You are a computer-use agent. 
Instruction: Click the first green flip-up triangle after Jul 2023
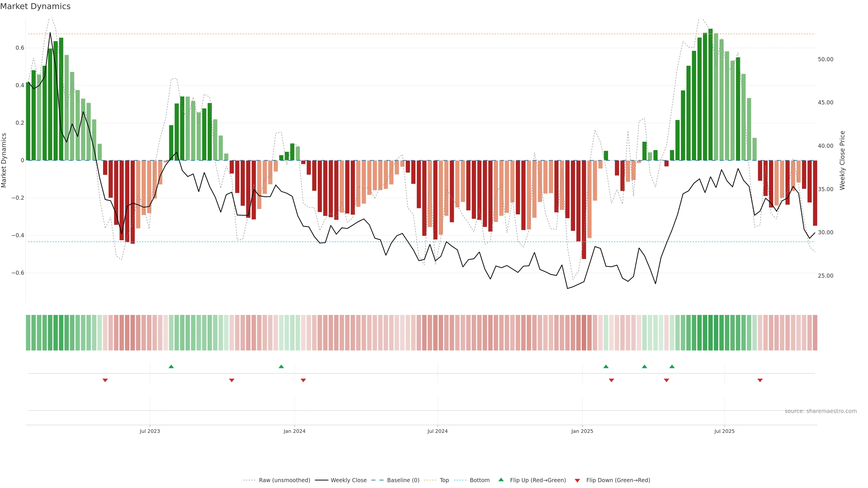coord(171,366)
